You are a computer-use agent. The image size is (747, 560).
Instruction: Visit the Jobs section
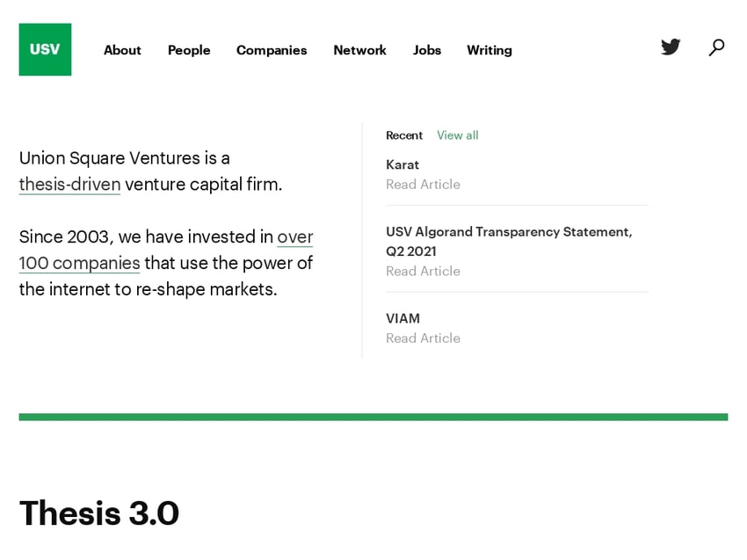[427, 50]
